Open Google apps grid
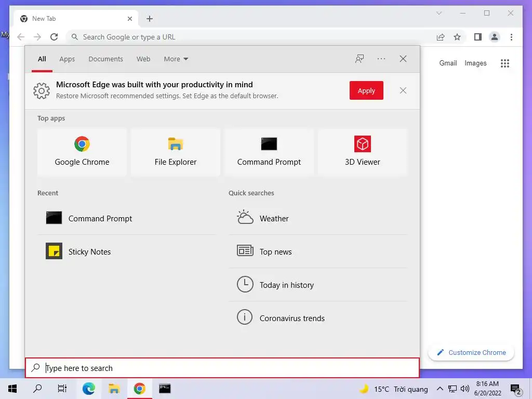Viewport: 532px width, 399px height. point(505,63)
